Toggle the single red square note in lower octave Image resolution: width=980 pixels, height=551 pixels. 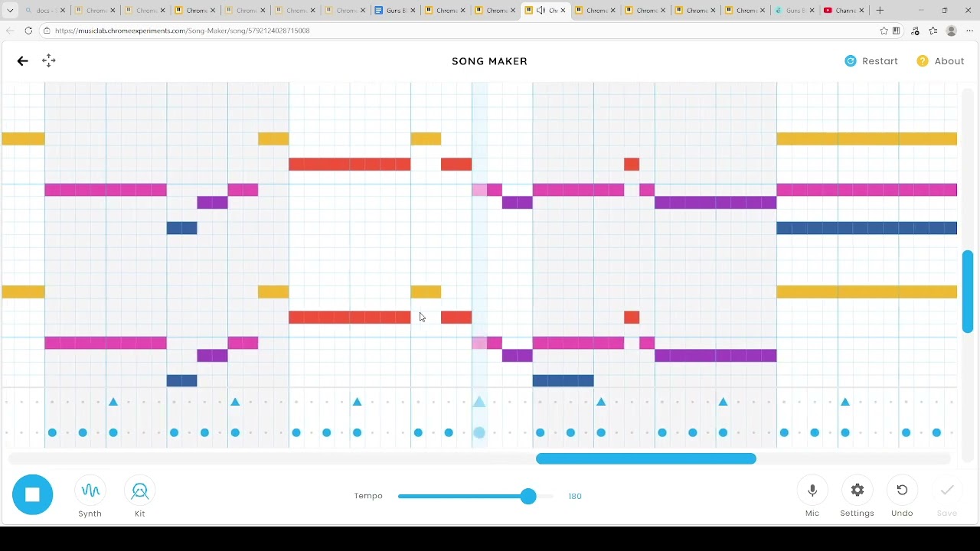coord(632,318)
